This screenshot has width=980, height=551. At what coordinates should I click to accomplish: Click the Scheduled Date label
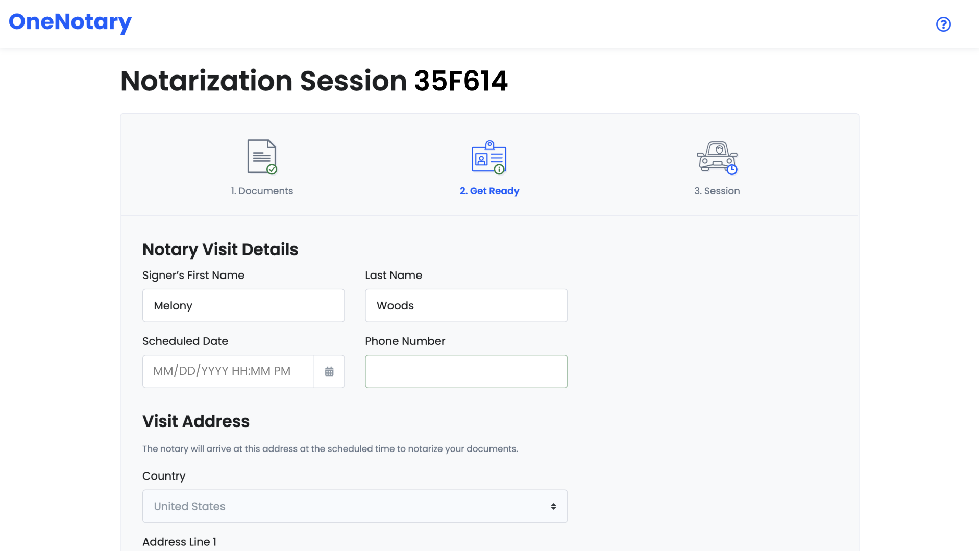point(185,341)
